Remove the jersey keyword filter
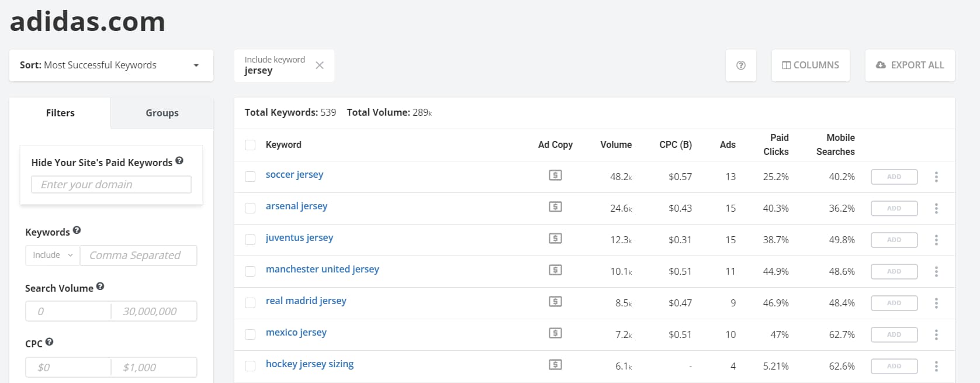Screen dimensions: 980x383 [x=320, y=65]
